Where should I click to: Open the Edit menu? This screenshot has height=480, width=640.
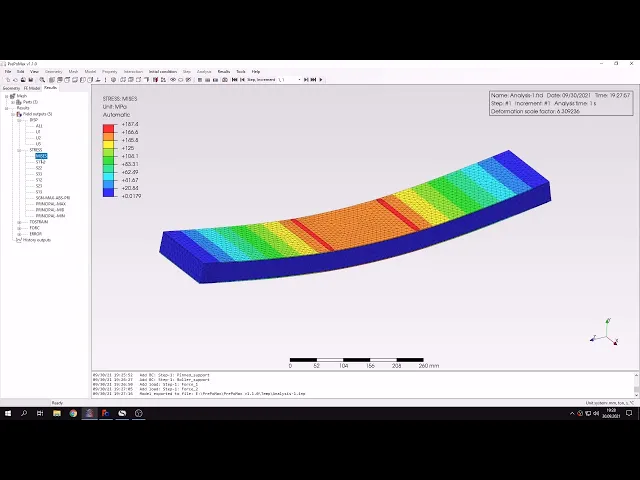click(20, 71)
